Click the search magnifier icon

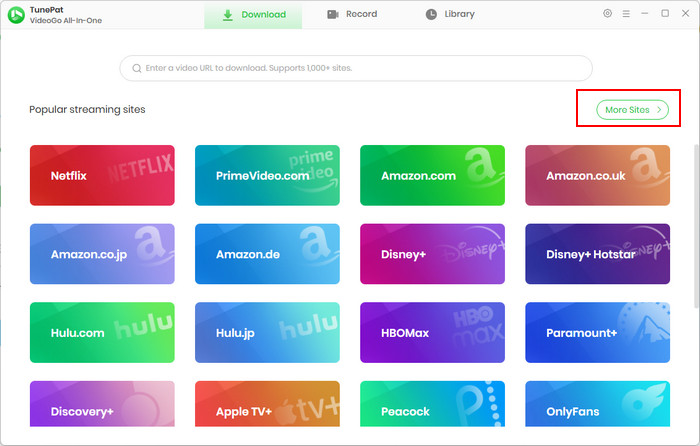(x=137, y=68)
